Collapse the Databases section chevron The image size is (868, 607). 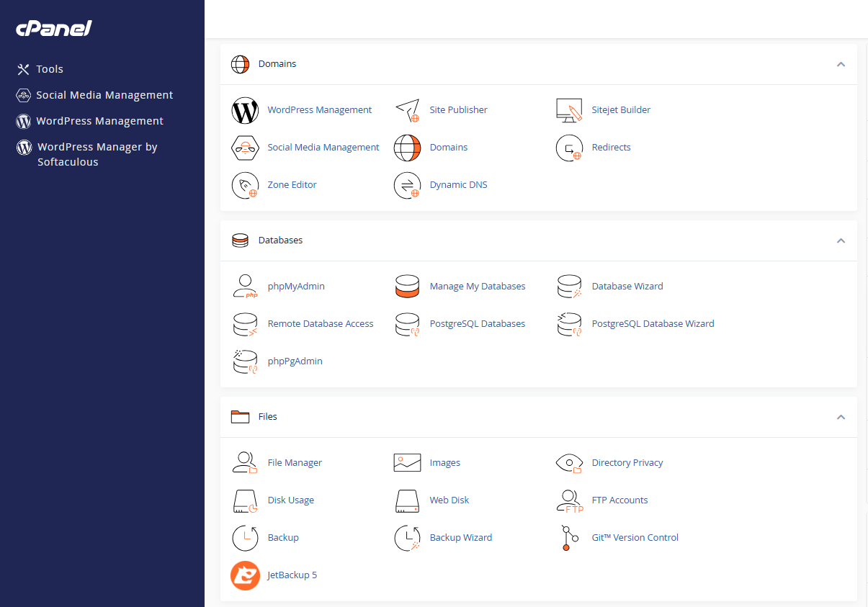(x=841, y=240)
